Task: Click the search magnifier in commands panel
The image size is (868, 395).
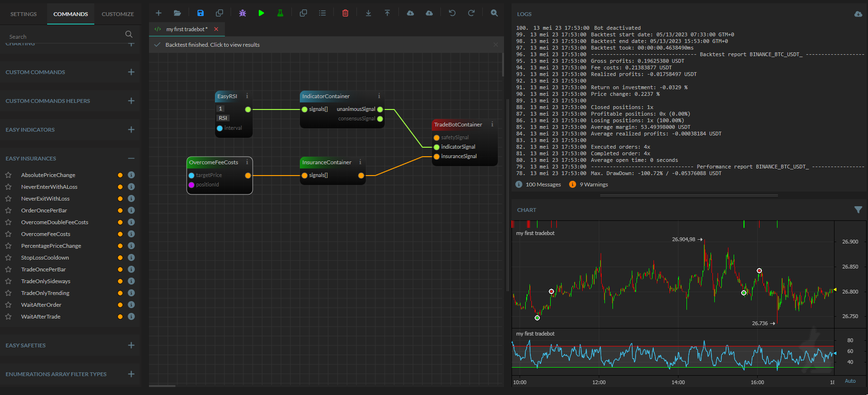Action: pyautogui.click(x=129, y=34)
